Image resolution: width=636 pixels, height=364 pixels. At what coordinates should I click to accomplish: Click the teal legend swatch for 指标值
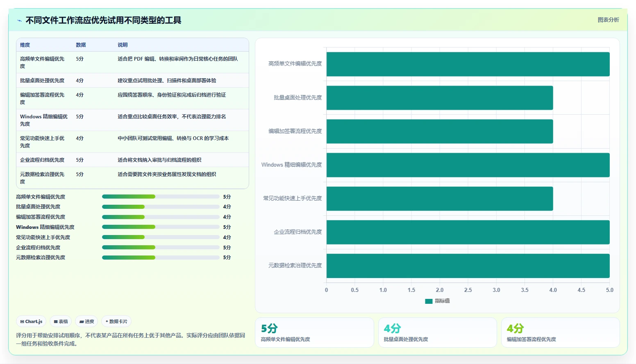pos(429,301)
